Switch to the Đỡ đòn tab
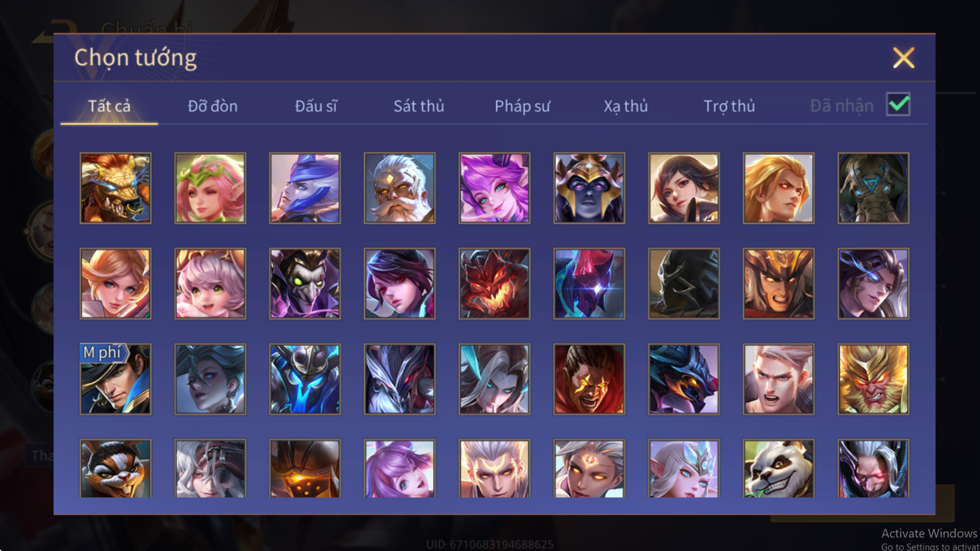The height and width of the screenshot is (551, 980). pyautogui.click(x=213, y=106)
